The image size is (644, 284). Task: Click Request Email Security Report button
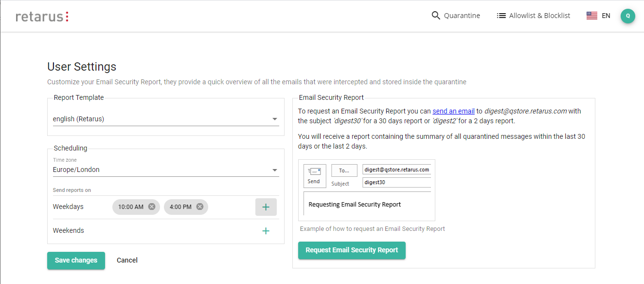[352, 250]
